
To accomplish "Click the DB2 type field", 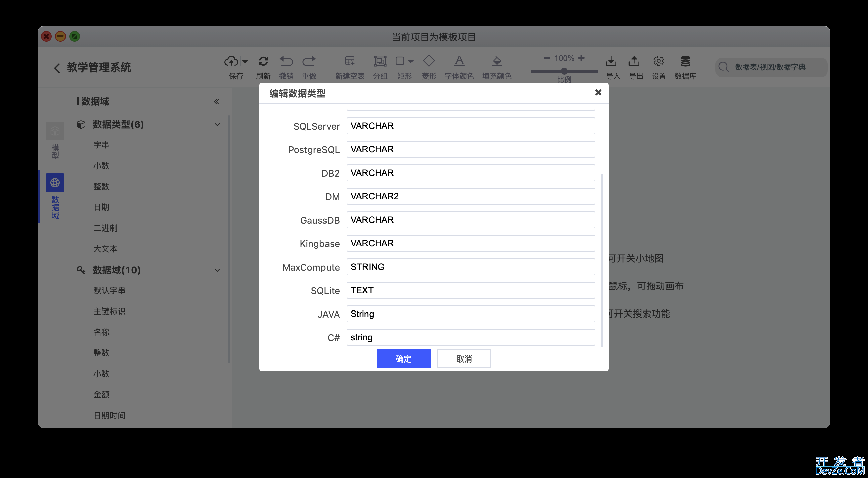I will 470,173.
